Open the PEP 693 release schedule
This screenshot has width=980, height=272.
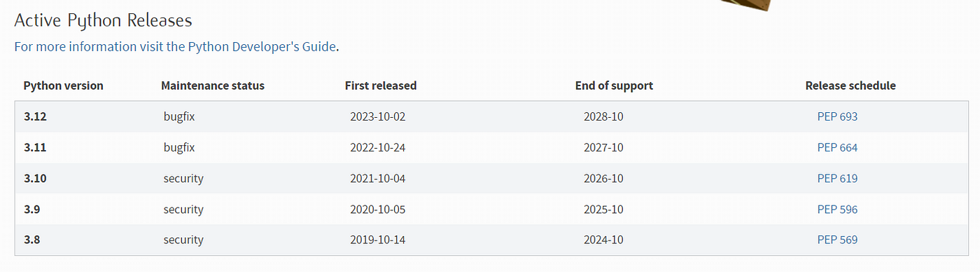click(837, 116)
